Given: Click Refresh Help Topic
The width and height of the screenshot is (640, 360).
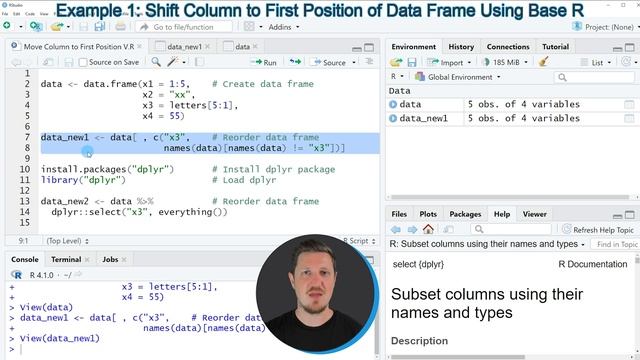Looking at the screenshot, I should point(598,230).
